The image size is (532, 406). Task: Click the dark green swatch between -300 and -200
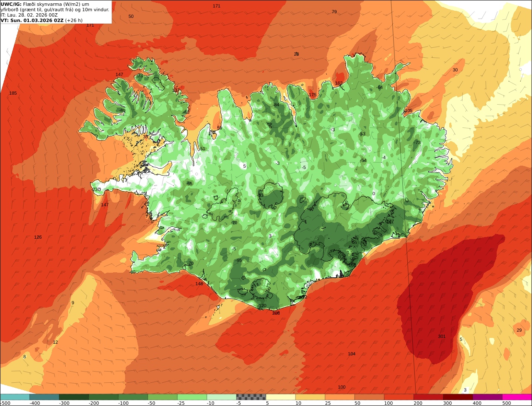(x=74, y=397)
